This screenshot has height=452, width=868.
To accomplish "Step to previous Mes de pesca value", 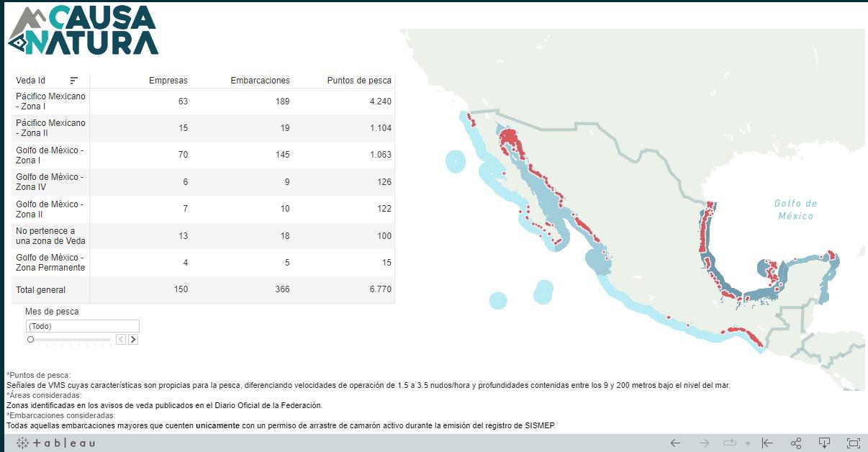I will coord(121,339).
